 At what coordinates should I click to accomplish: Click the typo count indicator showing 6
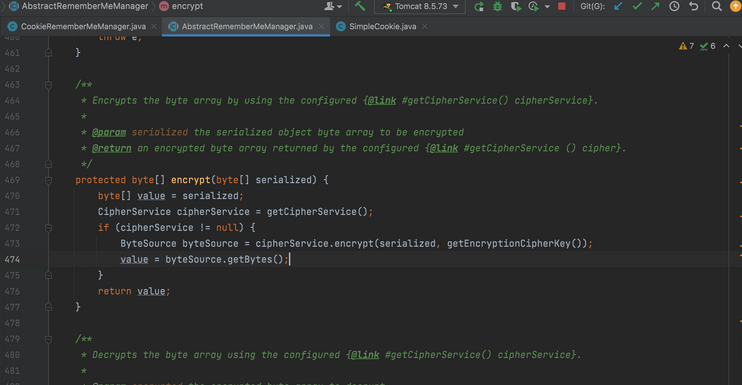[708, 46]
